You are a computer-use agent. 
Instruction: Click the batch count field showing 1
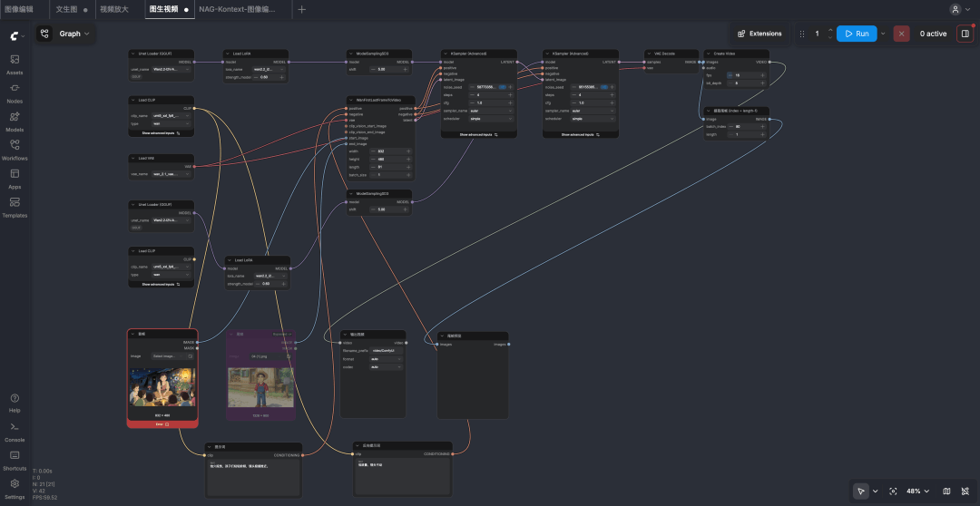point(817,34)
